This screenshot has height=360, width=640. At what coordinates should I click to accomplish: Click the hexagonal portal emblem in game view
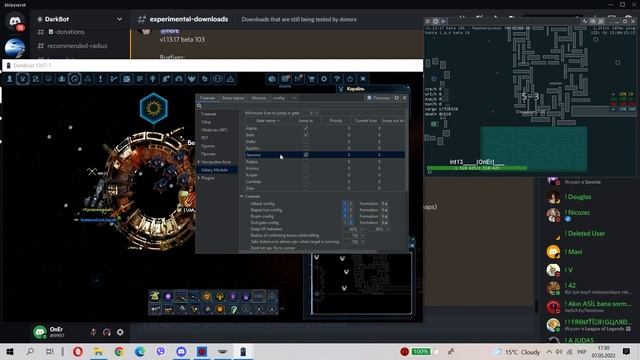pos(153,108)
